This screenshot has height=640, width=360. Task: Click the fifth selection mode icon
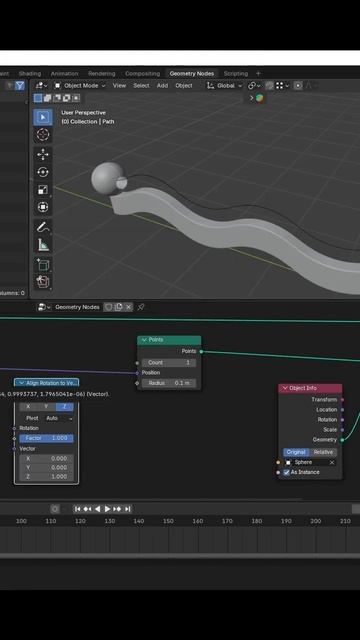tap(76, 98)
